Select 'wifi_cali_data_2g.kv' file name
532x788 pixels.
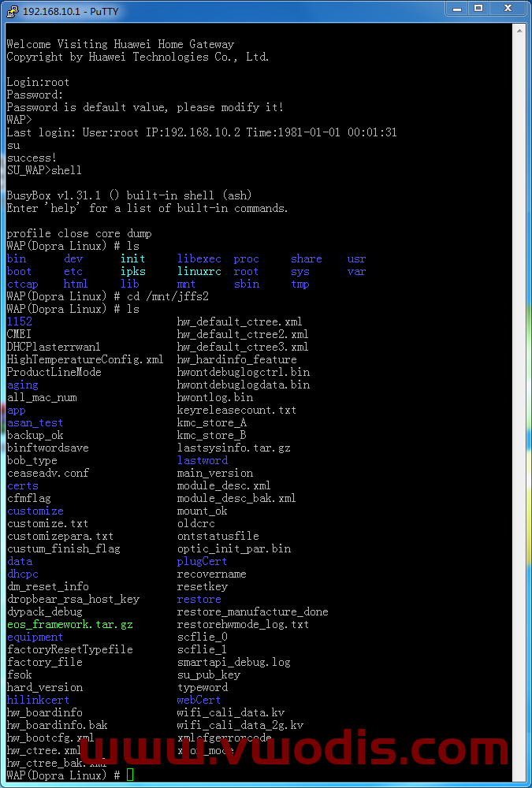pos(240,725)
